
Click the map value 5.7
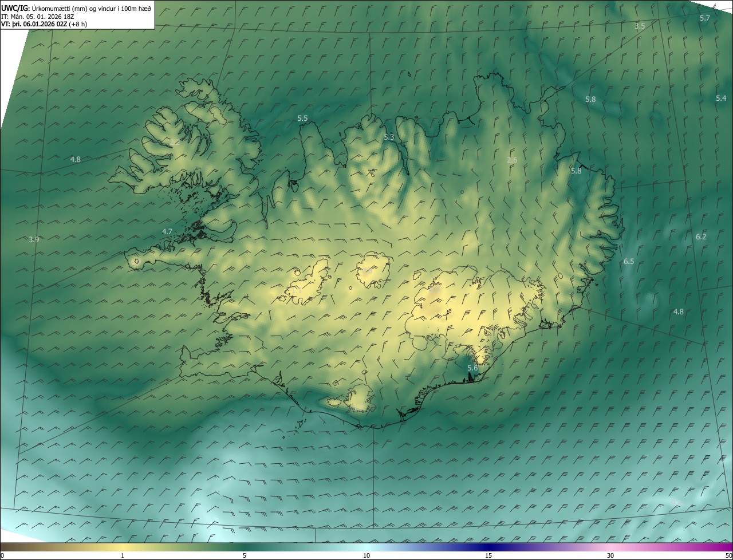click(x=705, y=18)
